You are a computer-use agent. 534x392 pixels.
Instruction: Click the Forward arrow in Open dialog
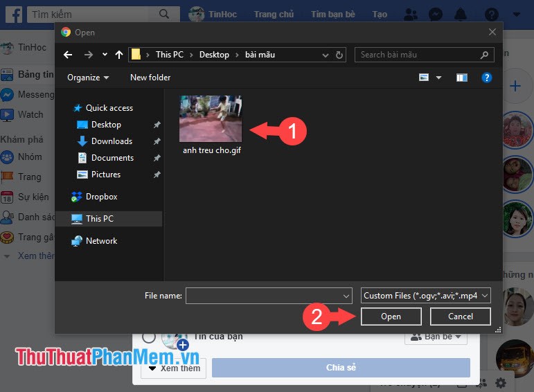point(89,55)
